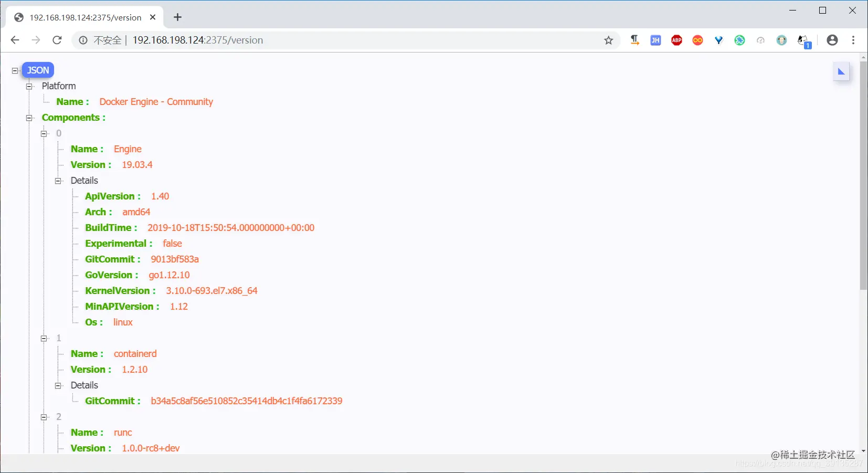
Task: Click the blue diamond extension icon
Action: pos(718,40)
